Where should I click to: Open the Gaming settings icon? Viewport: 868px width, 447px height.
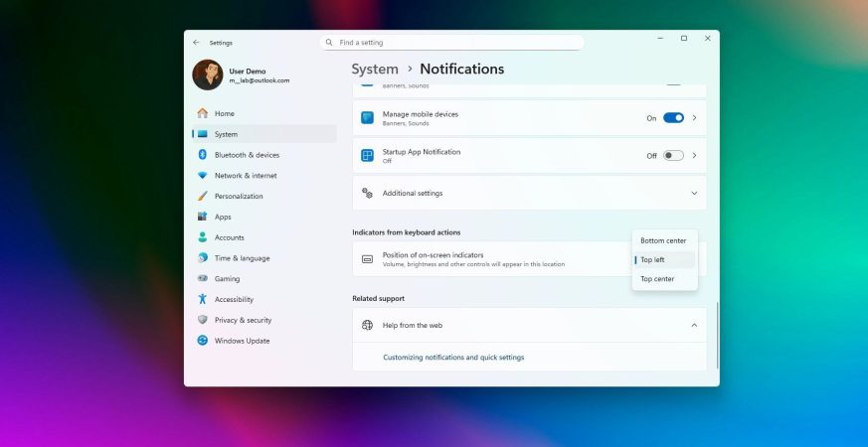(x=202, y=279)
